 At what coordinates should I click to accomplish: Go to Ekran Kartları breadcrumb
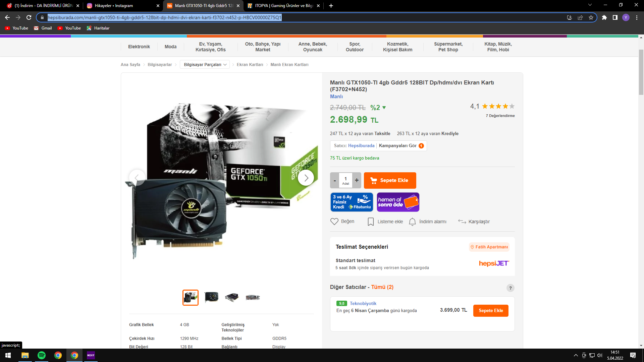pyautogui.click(x=250, y=65)
